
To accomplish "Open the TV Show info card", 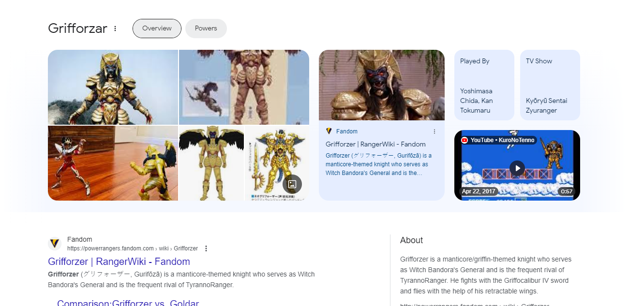I will [x=550, y=85].
